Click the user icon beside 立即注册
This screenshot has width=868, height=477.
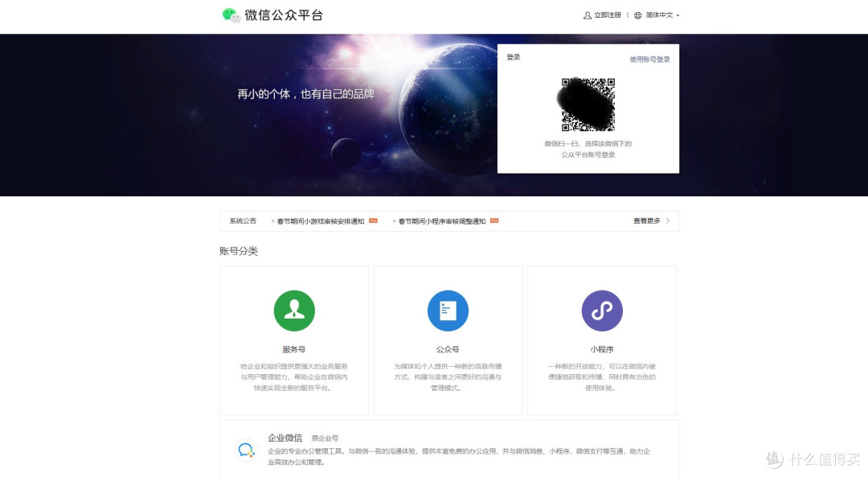click(x=588, y=15)
